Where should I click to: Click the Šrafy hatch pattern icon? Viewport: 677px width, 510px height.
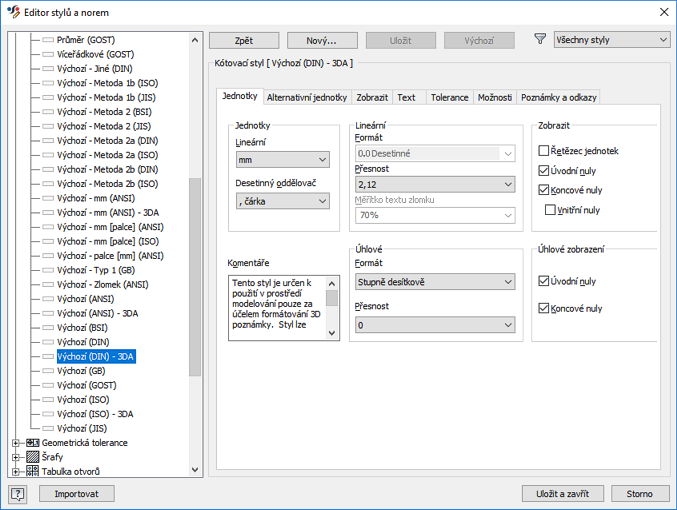32,457
